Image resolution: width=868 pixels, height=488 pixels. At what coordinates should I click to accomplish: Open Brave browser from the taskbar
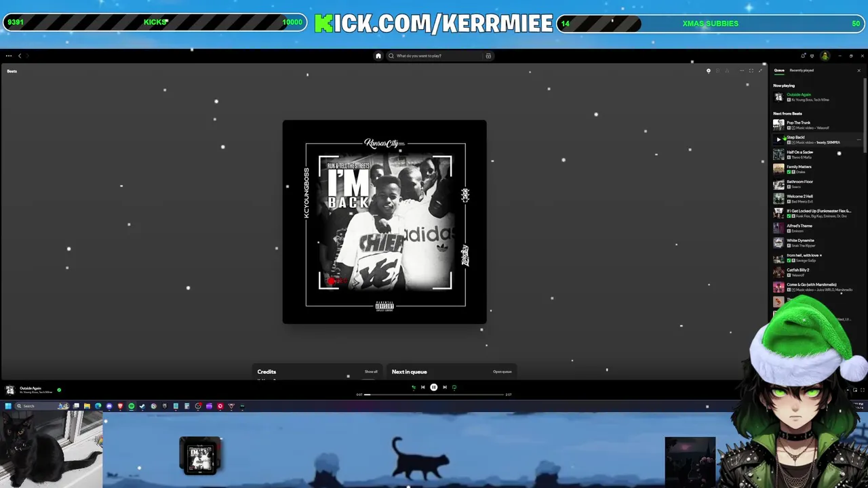pos(120,406)
